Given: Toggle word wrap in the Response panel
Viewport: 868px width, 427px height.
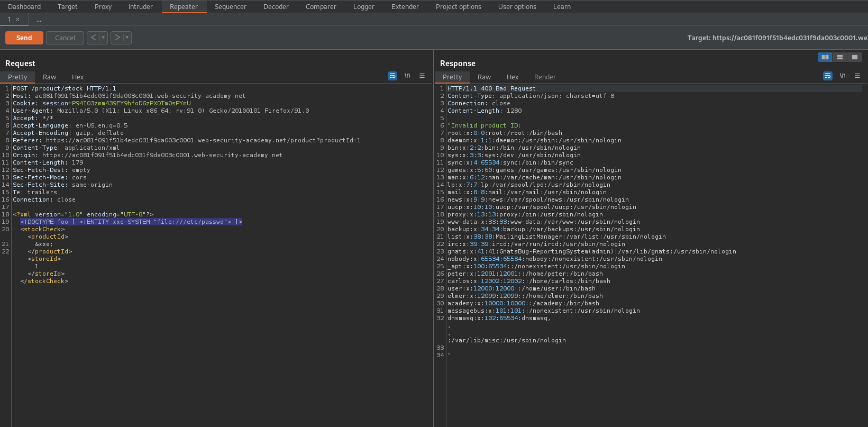Looking at the screenshot, I should (828, 76).
